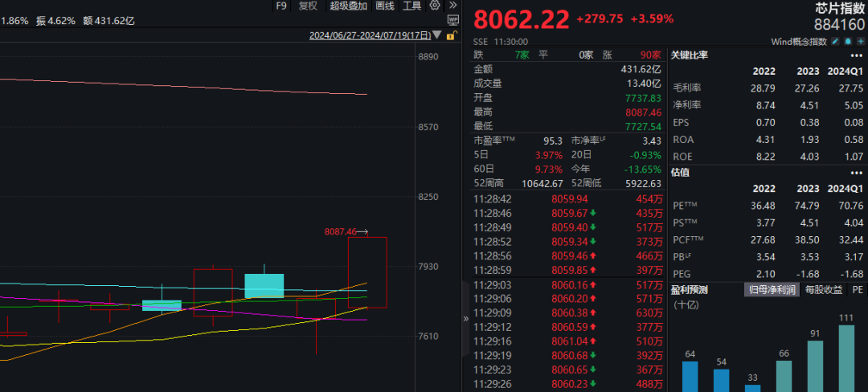Viewport: 868px width, 392px height.
Task: Switch to PE forecast tab
Action: [858, 289]
